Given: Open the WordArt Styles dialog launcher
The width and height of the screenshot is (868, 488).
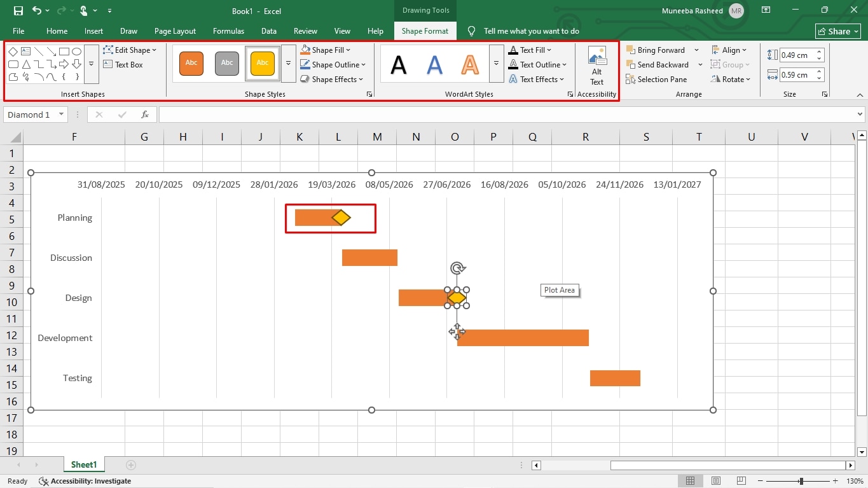Looking at the screenshot, I should pyautogui.click(x=570, y=94).
